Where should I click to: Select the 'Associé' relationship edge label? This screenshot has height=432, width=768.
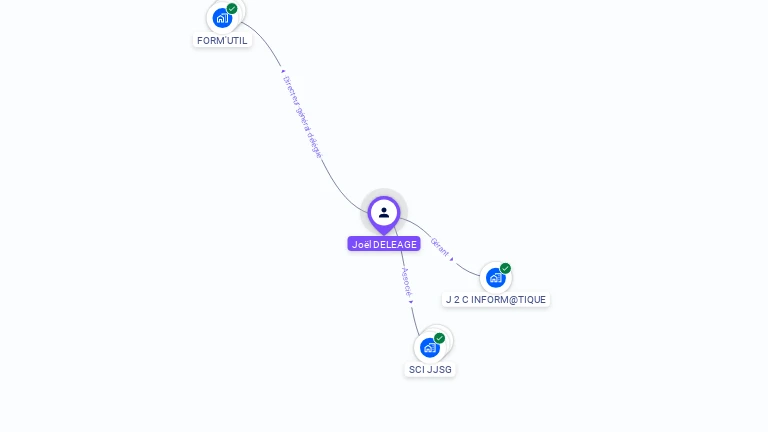[407, 282]
